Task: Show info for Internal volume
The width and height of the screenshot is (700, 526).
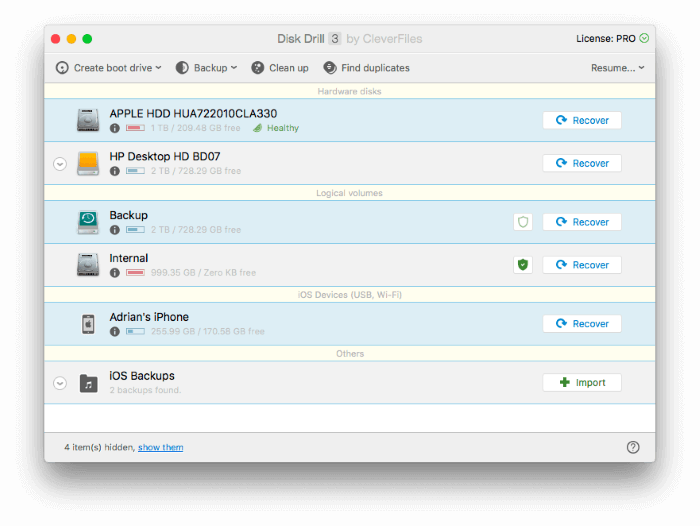Action: [115, 273]
